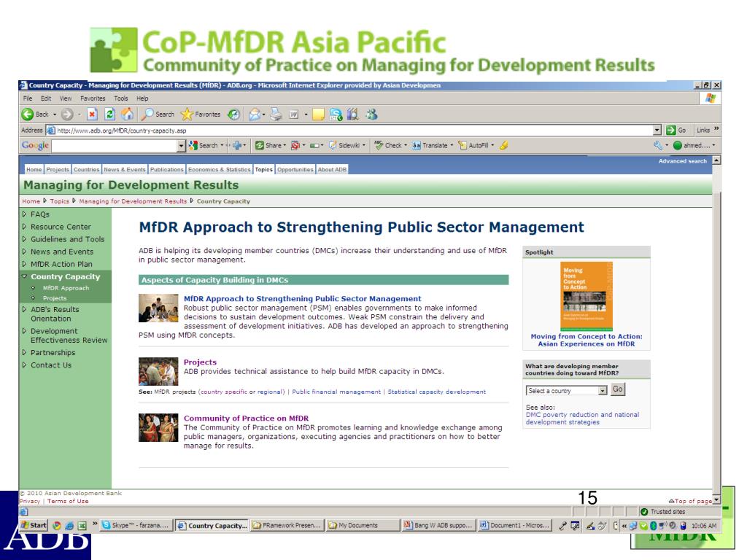Open the View menu
This screenshot has height=560, width=747.
pos(66,98)
